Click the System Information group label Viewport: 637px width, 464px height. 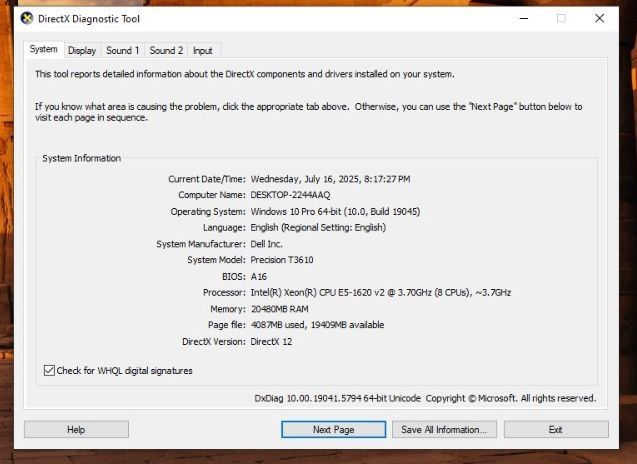click(x=82, y=158)
